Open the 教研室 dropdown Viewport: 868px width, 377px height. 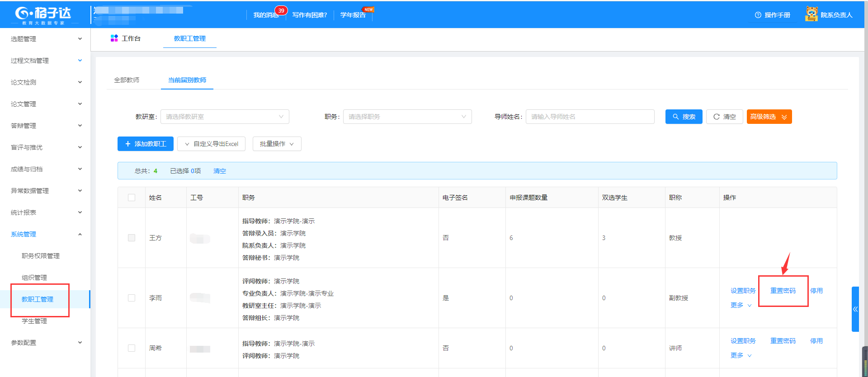tap(225, 117)
